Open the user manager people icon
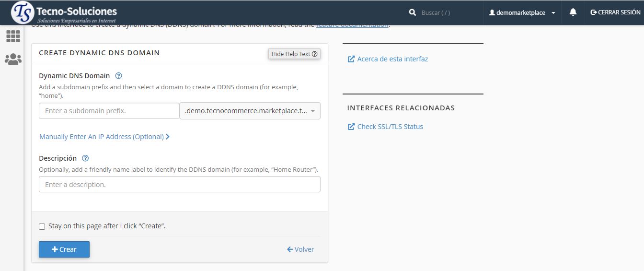This screenshot has height=271, width=644. [13, 59]
